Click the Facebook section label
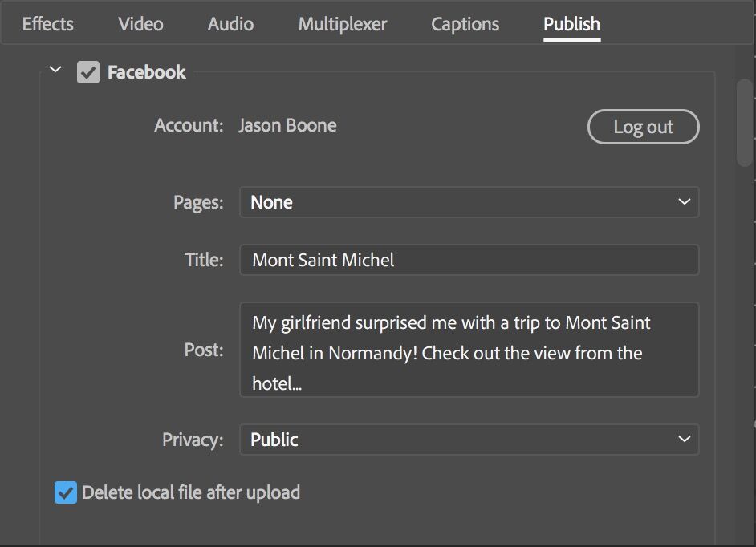Viewport: 756px width, 547px height. coord(147,72)
